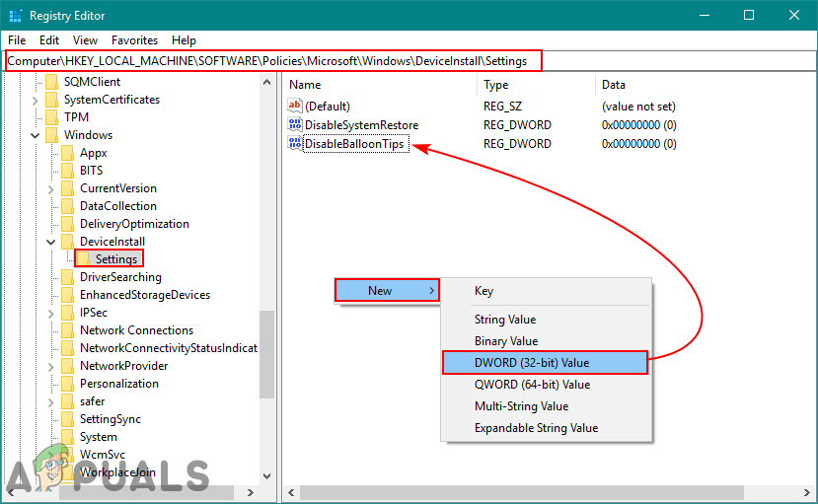This screenshot has height=504, width=818.
Task: Click the Registry Editor app icon in title bar
Action: pyautogui.click(x=15, y=16)
